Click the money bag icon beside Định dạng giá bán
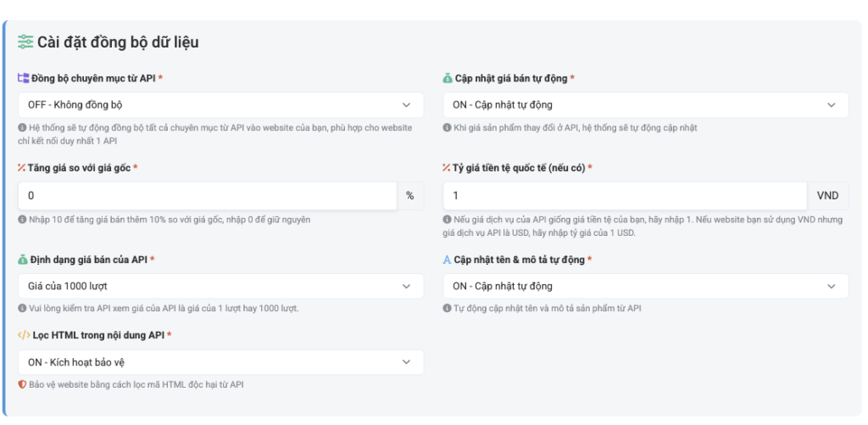The width and height of the screenshot is (868, 425). tap(23, 260)
